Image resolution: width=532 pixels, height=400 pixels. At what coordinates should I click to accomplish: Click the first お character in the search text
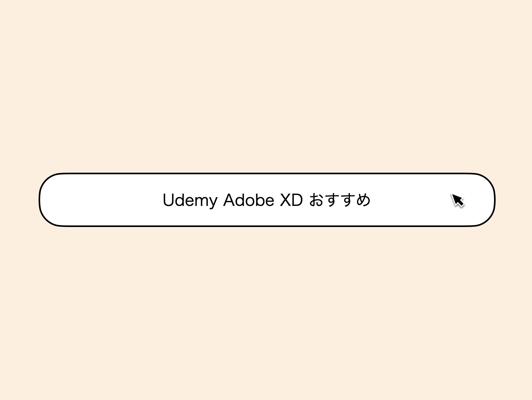317,200
